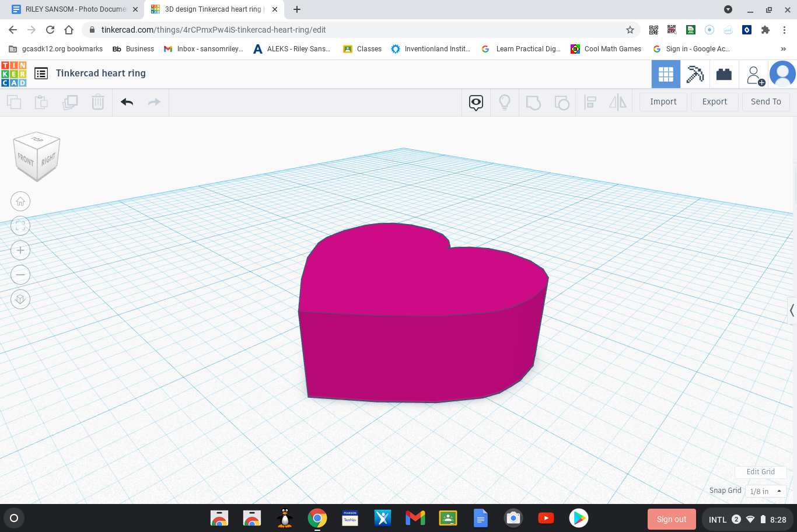The width and height of the screenshot is (797, 532).
Task: Open Chrome three-dot menu
Action: (x=785, y=30)
